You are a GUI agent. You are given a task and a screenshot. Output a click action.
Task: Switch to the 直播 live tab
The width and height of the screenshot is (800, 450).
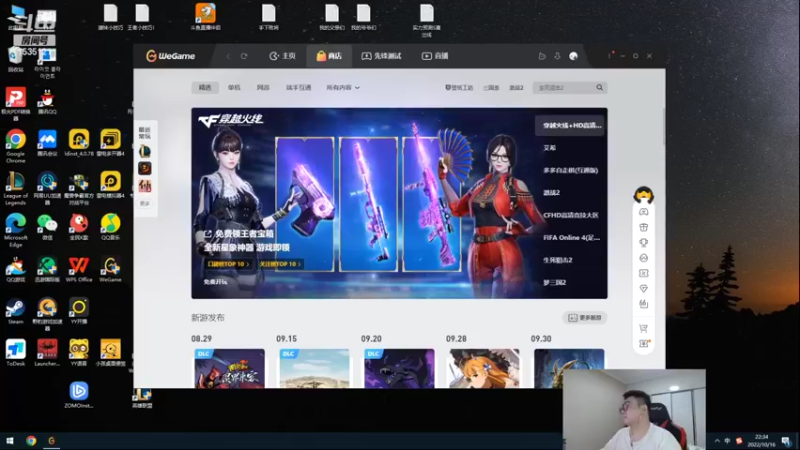click(x=435, y=56)
